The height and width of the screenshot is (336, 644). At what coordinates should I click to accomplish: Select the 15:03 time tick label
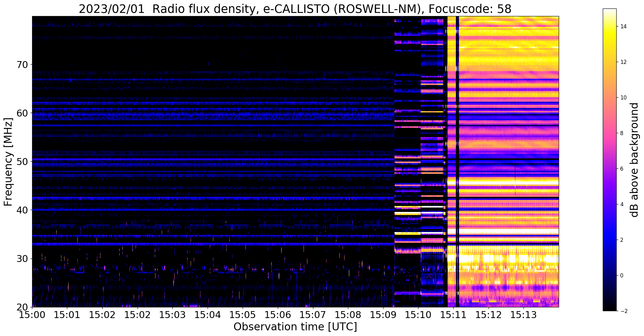tap(172, 315)
